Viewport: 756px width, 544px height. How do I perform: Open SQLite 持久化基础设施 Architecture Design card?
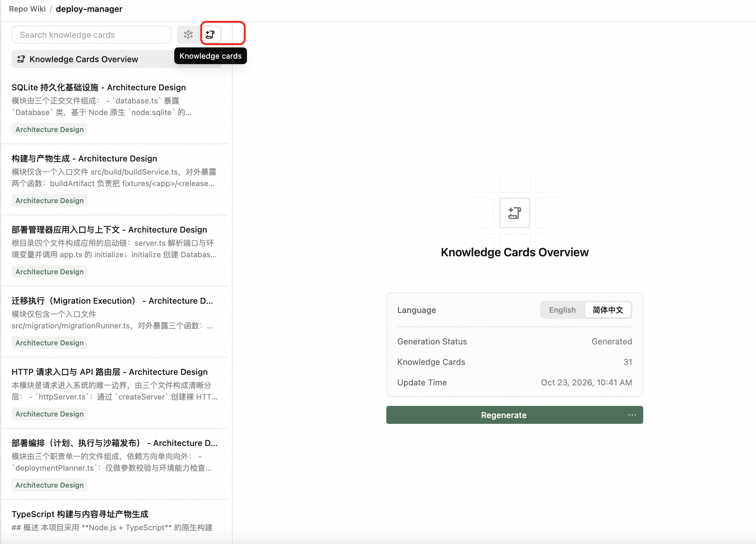click(x=115, y=108)
